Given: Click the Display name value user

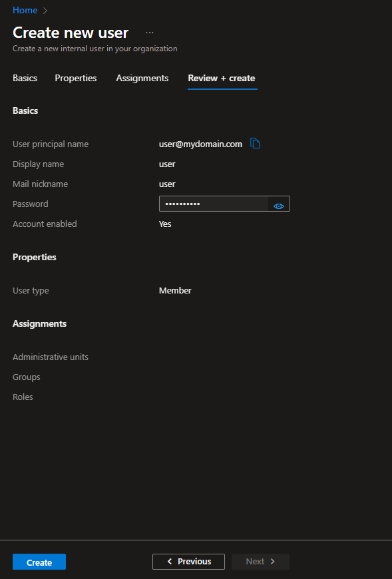Looking at the screenshot, I should [x=167, y=164].
